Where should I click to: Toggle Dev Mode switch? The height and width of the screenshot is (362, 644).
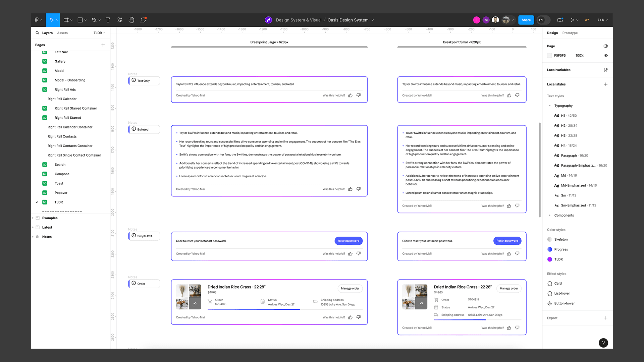543,20
